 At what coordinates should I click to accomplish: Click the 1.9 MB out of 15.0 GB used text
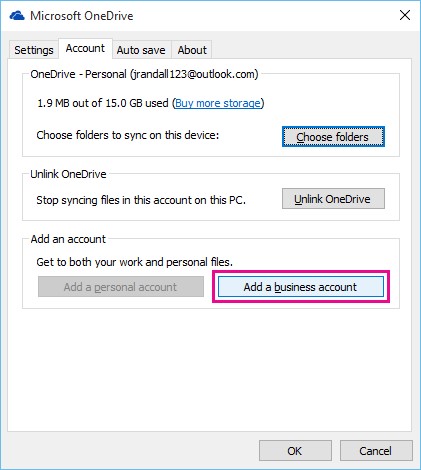pos(103,103)
